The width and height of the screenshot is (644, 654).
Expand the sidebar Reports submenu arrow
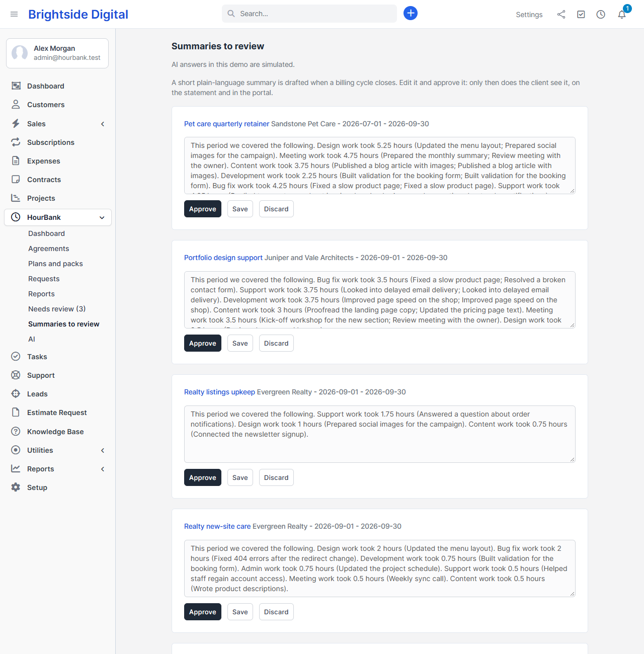[x=103, y=469]
